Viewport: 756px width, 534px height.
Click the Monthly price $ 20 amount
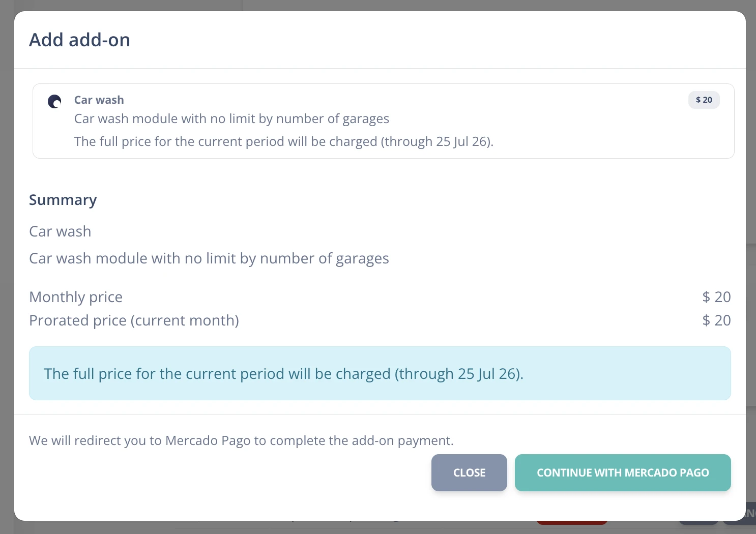(x=716, y=297)
